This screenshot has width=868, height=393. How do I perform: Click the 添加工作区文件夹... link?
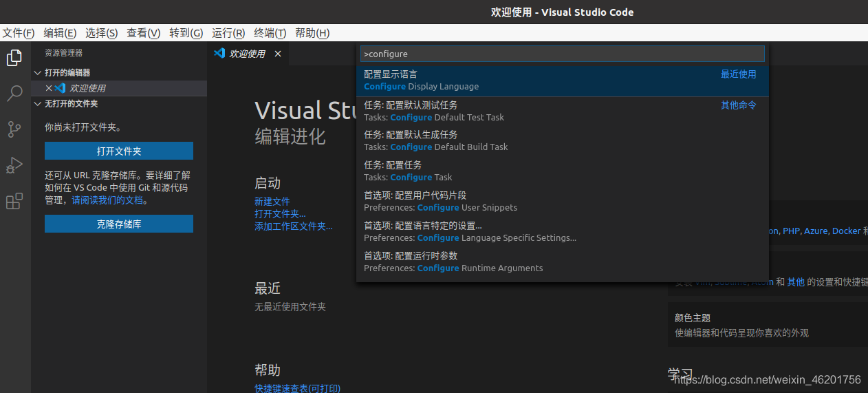click(293, 226)
